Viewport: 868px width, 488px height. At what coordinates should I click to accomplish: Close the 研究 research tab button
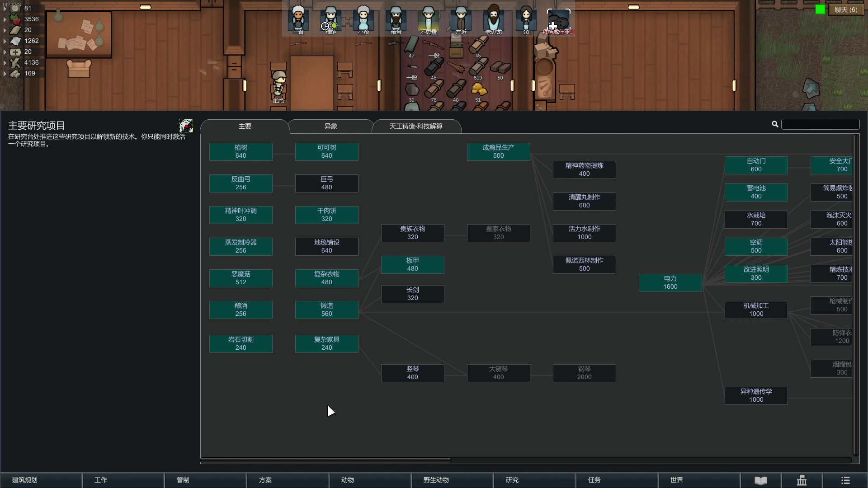coord(535,480)
